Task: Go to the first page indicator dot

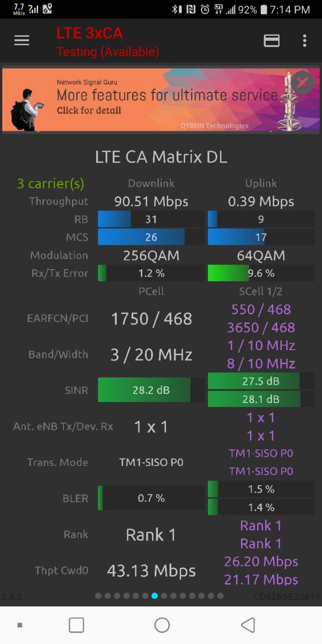Action: (98, 596)
